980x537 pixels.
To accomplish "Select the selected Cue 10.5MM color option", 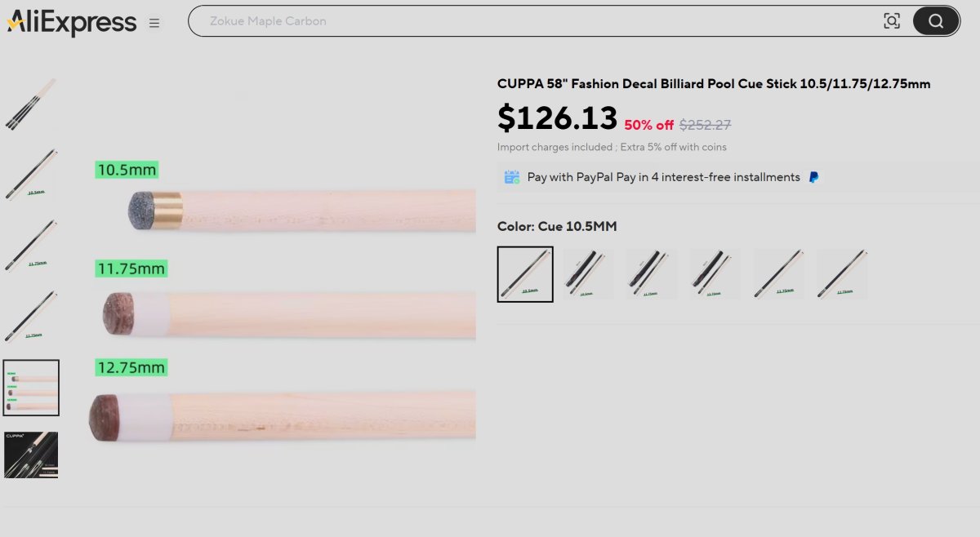I will [x=525, y=274].
